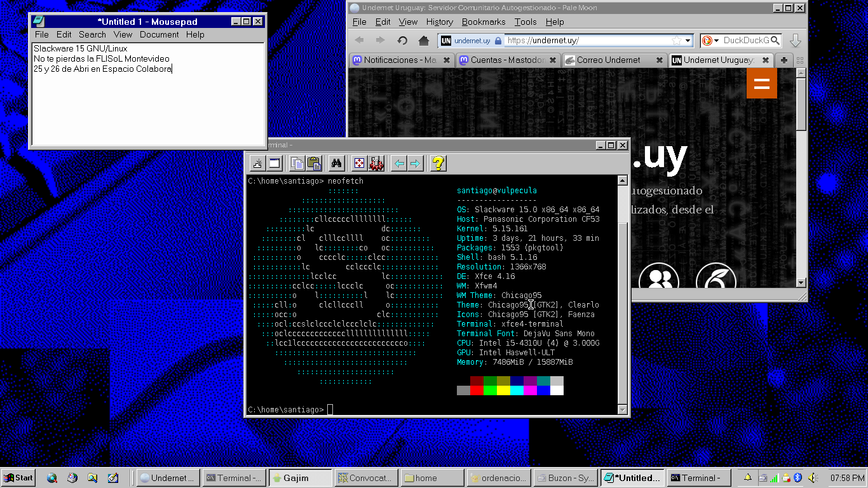Viewport: 868px width, 488px height.
Task: Click the binoculars Find icon in terminal toolbar
Action: (x=337, y=163)
